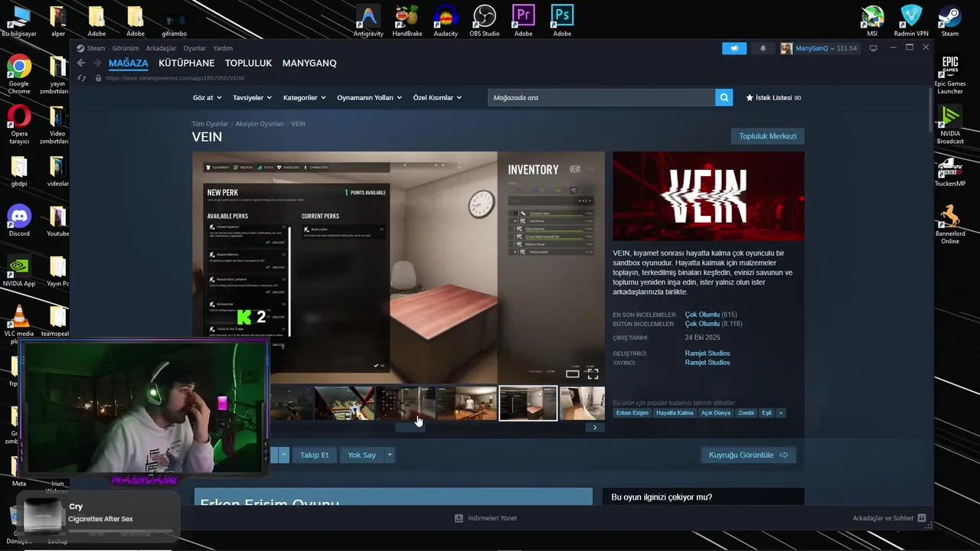Open Adobe Premiere Pro desktop icon

pos(524,21)
